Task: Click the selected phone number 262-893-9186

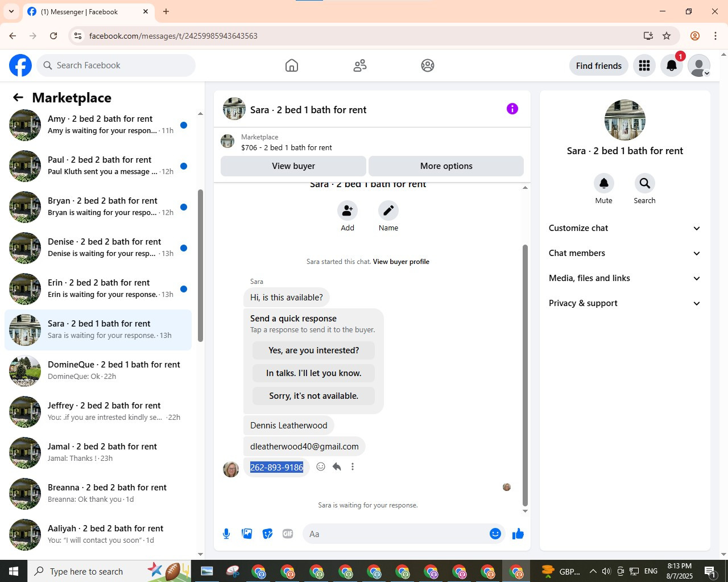Action: [x=277, y=467]
